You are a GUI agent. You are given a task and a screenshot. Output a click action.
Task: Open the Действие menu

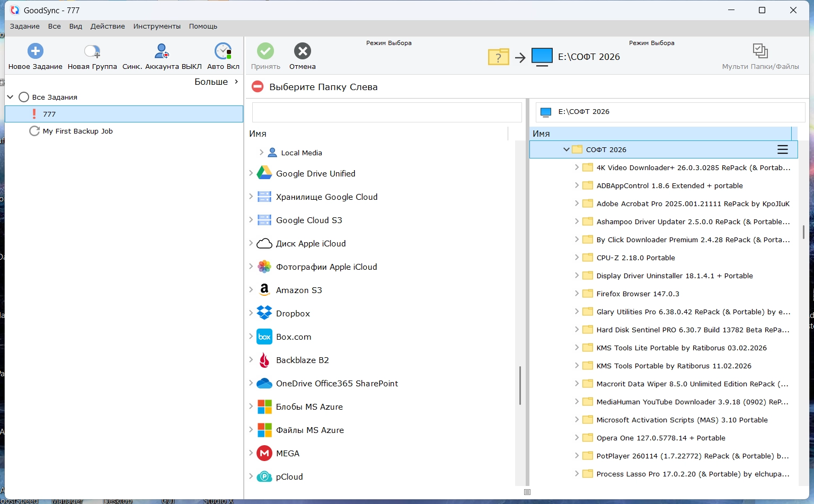(108, 26)
